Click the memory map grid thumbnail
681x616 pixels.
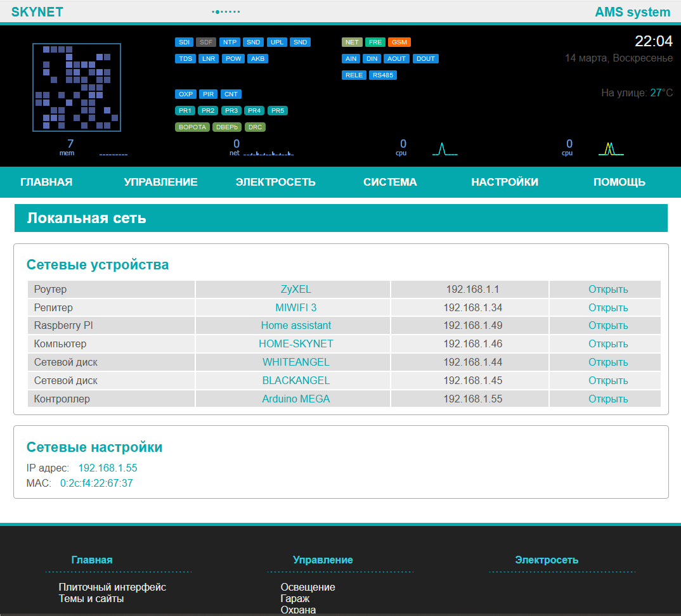(77, 87)
